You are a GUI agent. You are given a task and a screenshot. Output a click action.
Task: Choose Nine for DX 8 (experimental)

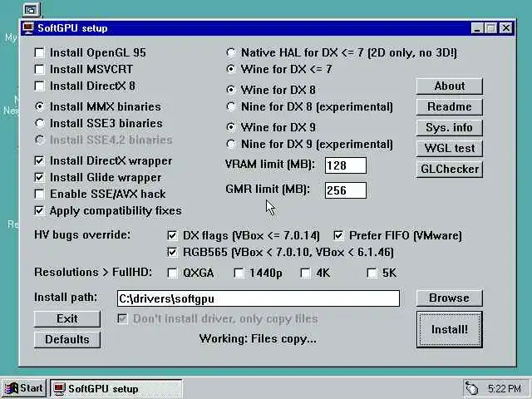(231, 106)
